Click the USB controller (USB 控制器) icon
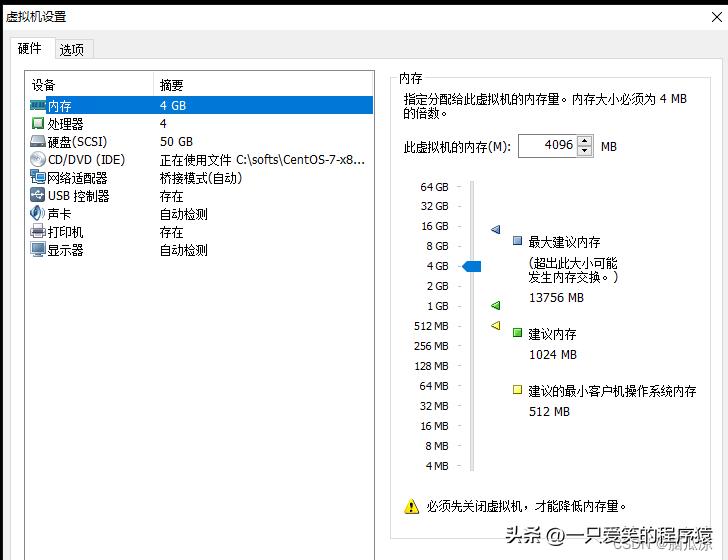The width and height of the screenshot is (728, 560). (38, 195)
